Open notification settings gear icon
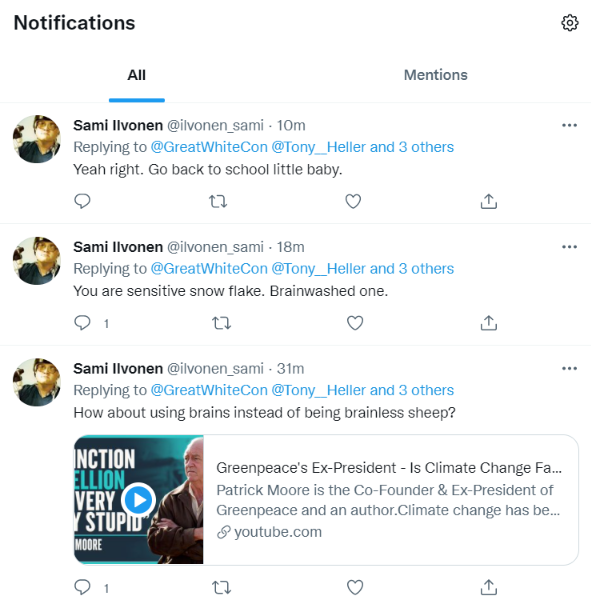The width and height of the screenshot is (591, 604). (x=569, y=23)
